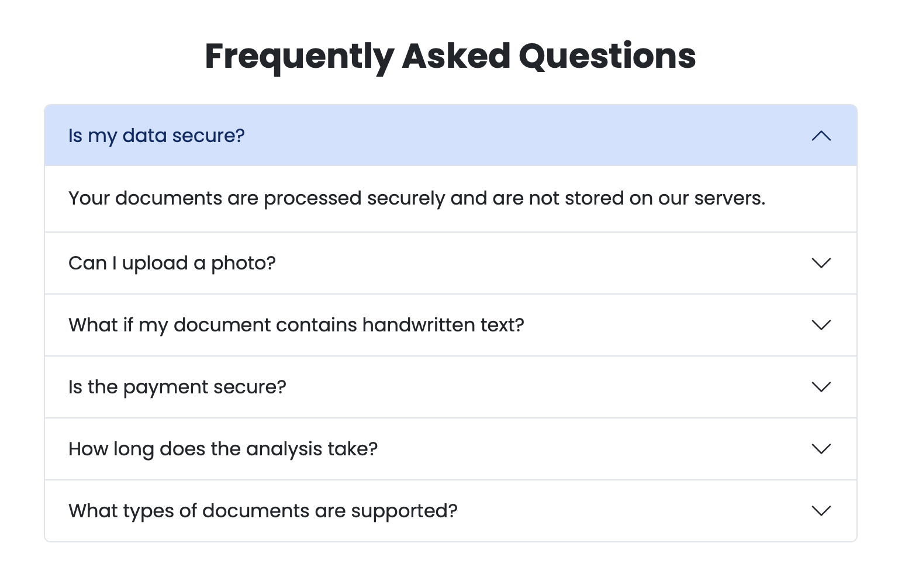The image size is (919, 588).
Task: Click the 'Frequently Asked Questions' heading
Action: pyautogui.click(x=450, y=56)
